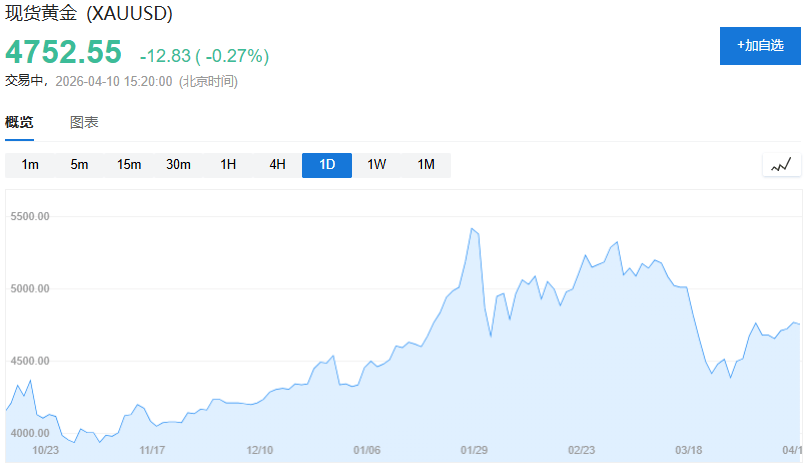Change chart to weekly 1W view
The image size is (804, 463).
(x=376, y=165)
